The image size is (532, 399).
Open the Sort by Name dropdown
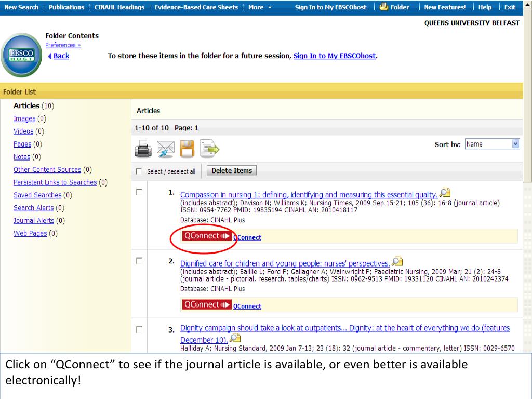(x=492, y=144)
